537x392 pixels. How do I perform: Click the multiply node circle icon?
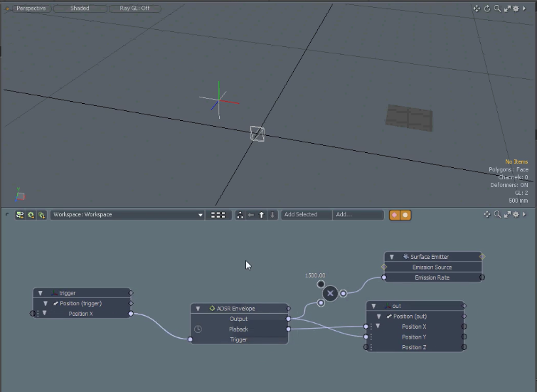pyautogui.click(x=330, y=292)
